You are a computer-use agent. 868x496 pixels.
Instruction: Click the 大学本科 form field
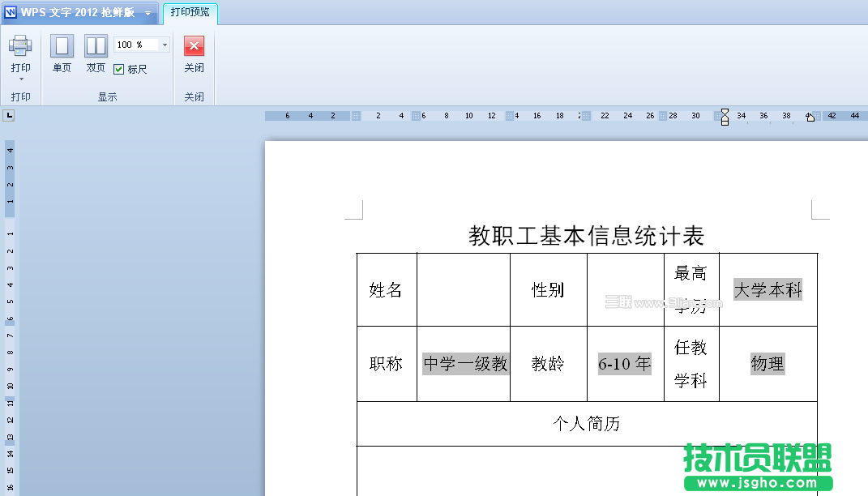(768, 289)
